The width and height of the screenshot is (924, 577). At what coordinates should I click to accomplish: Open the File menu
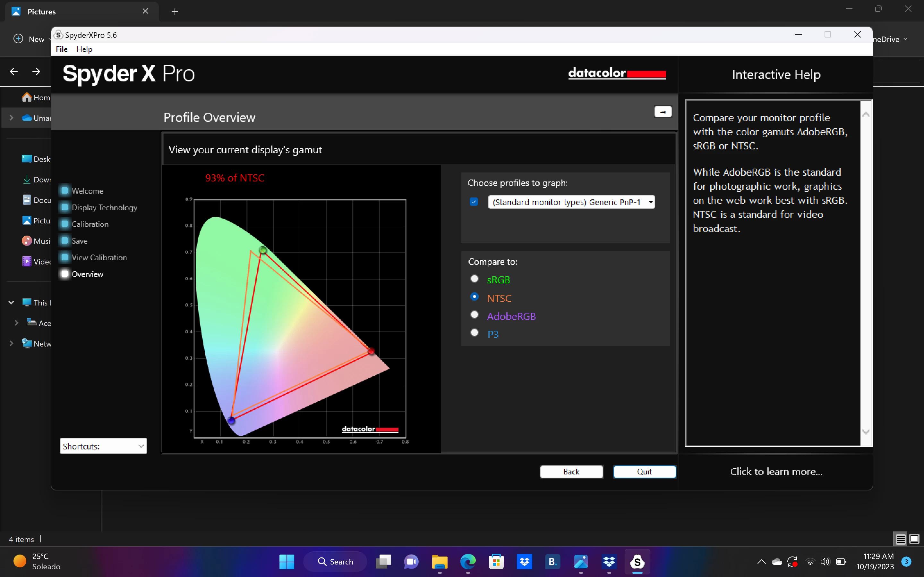click(x=62, y=49)
